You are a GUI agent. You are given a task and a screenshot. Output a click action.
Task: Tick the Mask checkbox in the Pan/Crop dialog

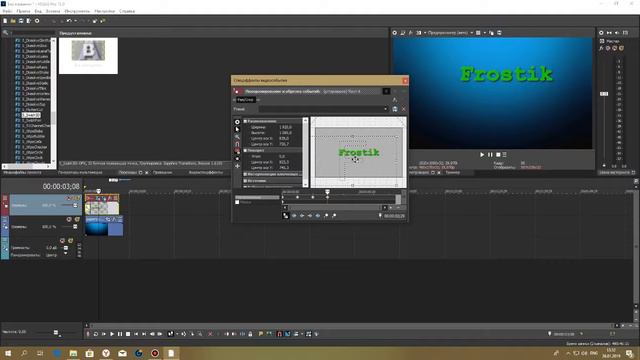(237, 202)
